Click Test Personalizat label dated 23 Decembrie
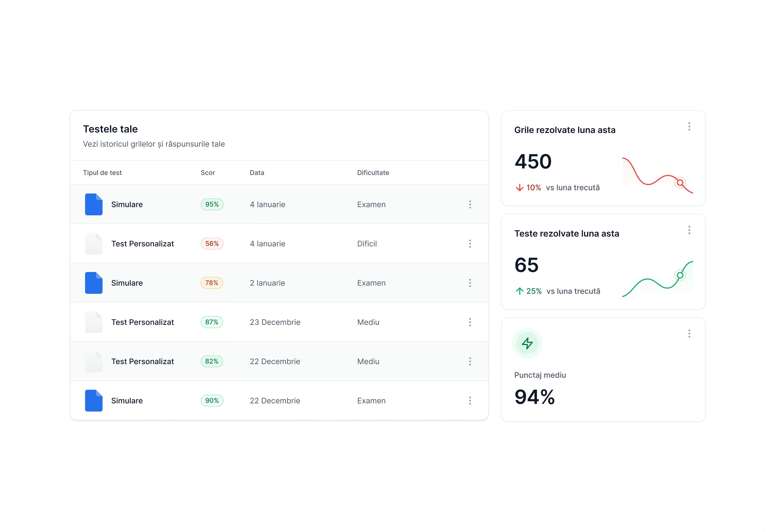 pos(142,322)
